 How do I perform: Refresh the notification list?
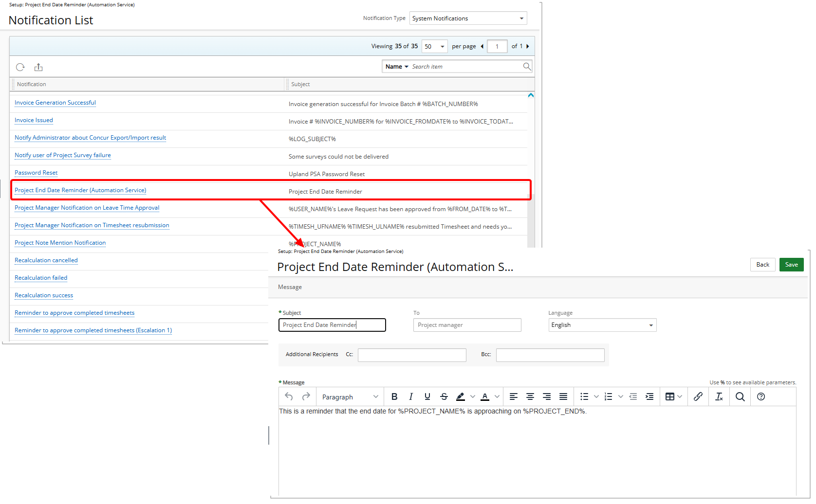[x=20, y=67]
